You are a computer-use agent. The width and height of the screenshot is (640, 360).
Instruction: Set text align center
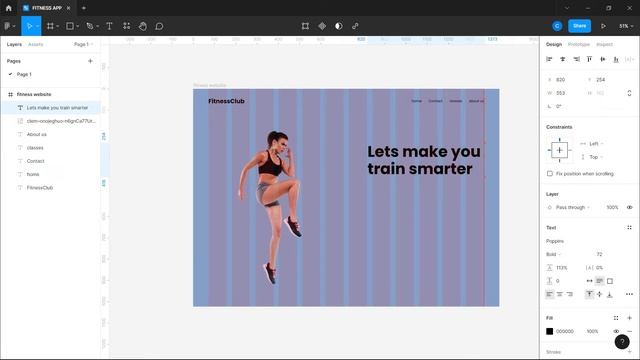[560, 294]
